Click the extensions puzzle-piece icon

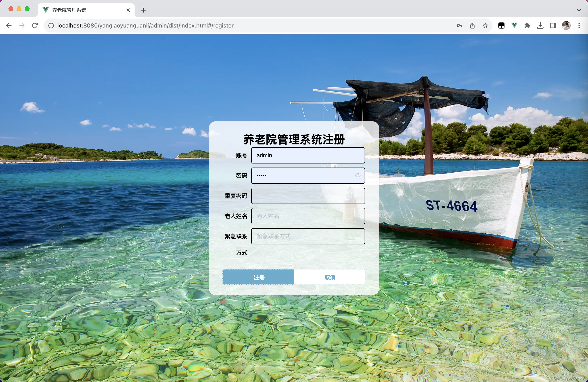(527, 25)
